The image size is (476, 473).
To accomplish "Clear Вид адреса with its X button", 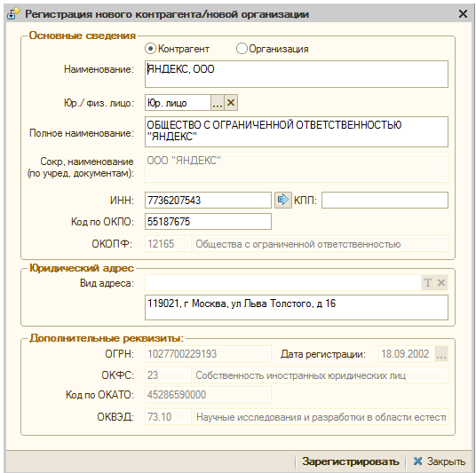I will point(441,283).
